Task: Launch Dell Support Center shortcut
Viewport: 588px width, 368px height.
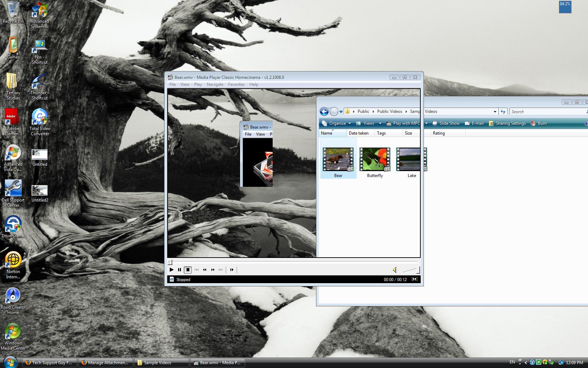Action: coord(13,194)
